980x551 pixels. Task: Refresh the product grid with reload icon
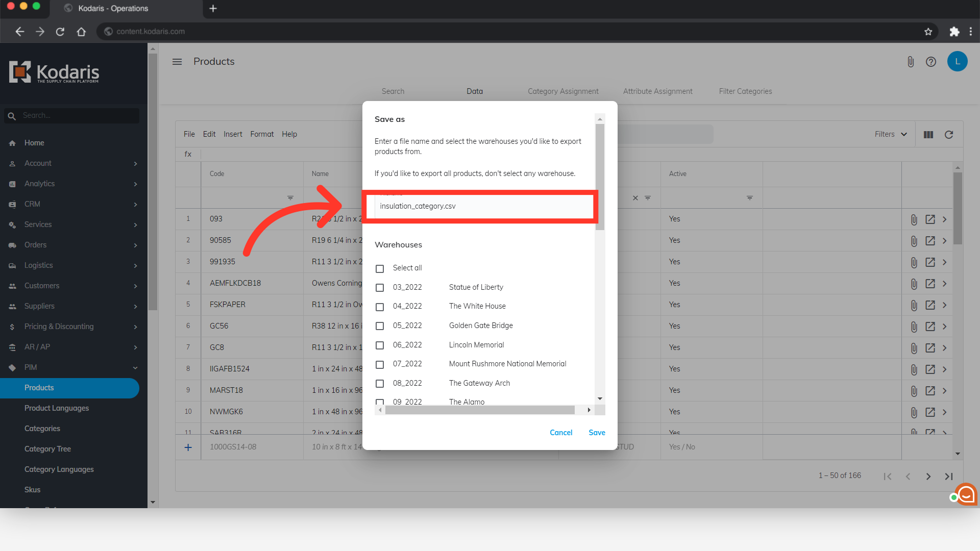[x=949, y=135]
